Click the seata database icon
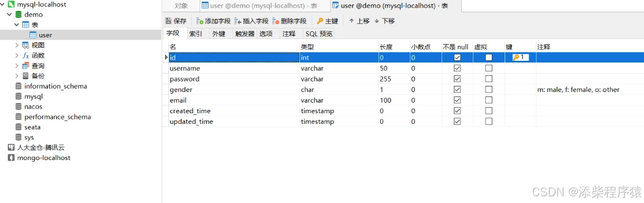The image size is (644, 203). [18, 127]
